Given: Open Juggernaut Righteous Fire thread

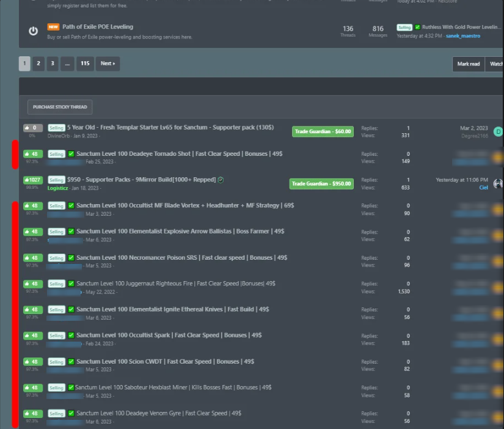Looking at the screenshot, I should (176, 284).
